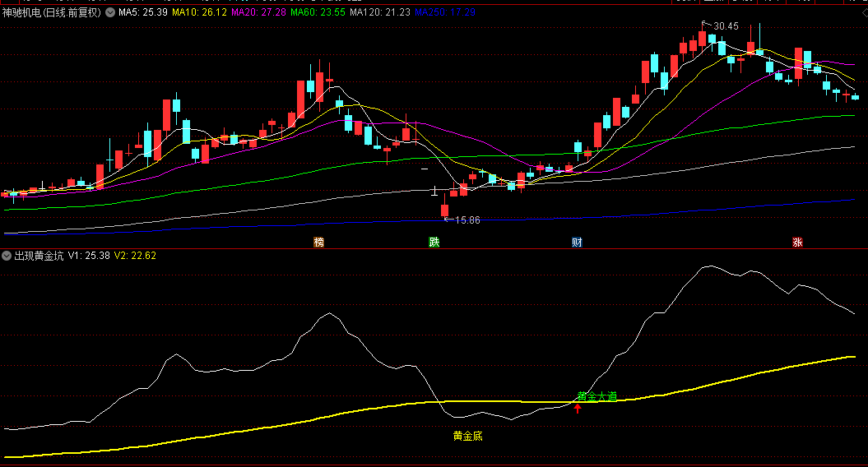Click the MA20: 27.28 label
Image resolution: width=868 pixels, height=467 pixels.
(x=258, y=12)
